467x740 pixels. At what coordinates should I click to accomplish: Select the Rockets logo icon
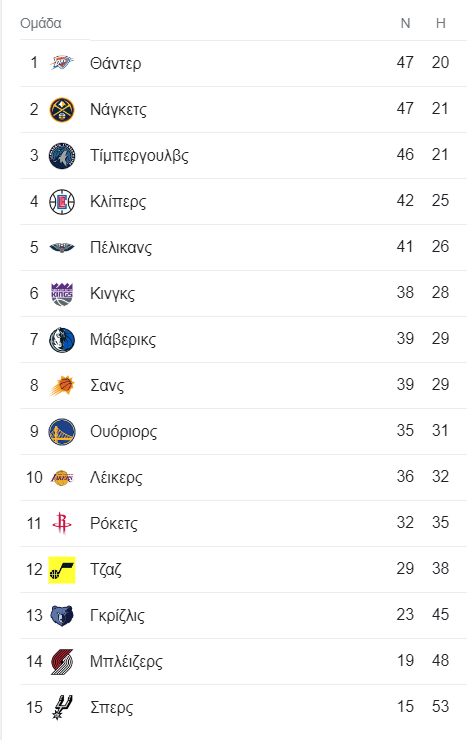click(x=62, y=523)
